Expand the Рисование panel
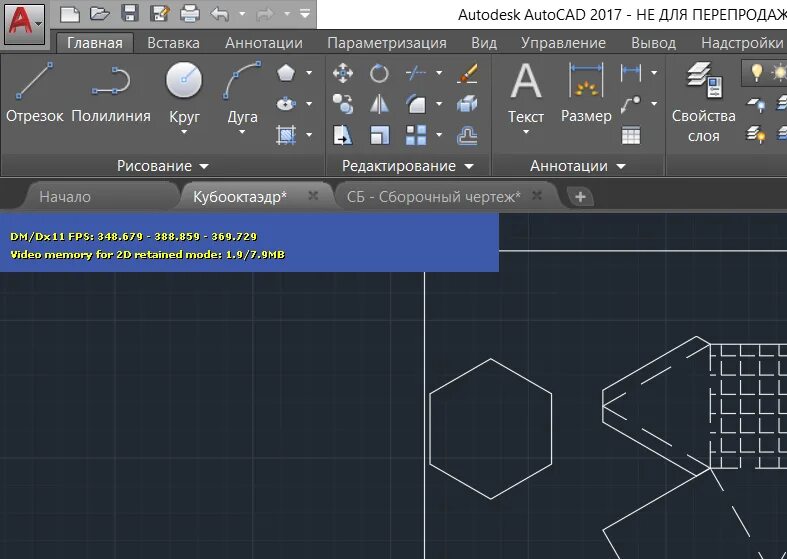 tap(163, 166)
